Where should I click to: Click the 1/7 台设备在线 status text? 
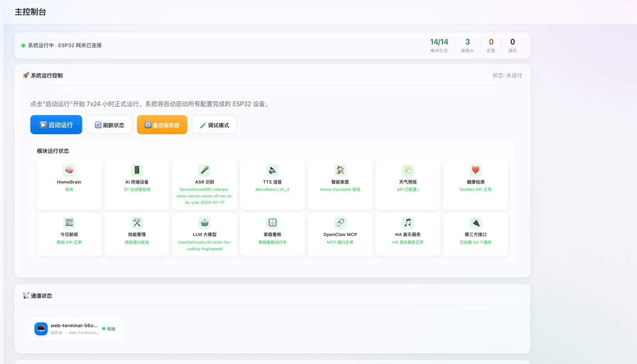(137, 189)
